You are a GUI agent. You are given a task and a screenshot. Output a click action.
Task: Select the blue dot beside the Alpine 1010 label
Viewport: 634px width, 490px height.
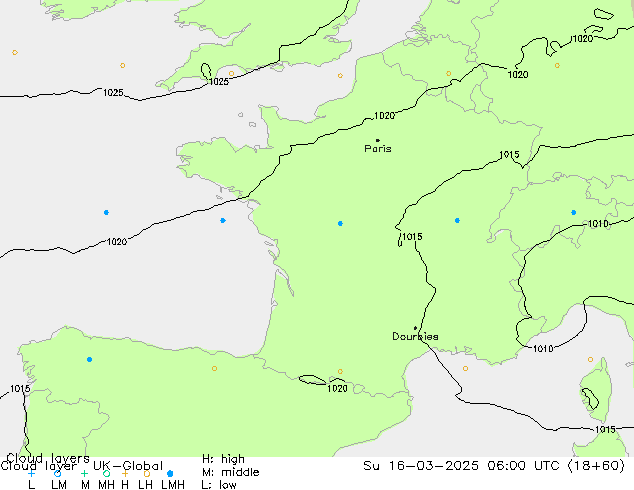click(573, 212)
